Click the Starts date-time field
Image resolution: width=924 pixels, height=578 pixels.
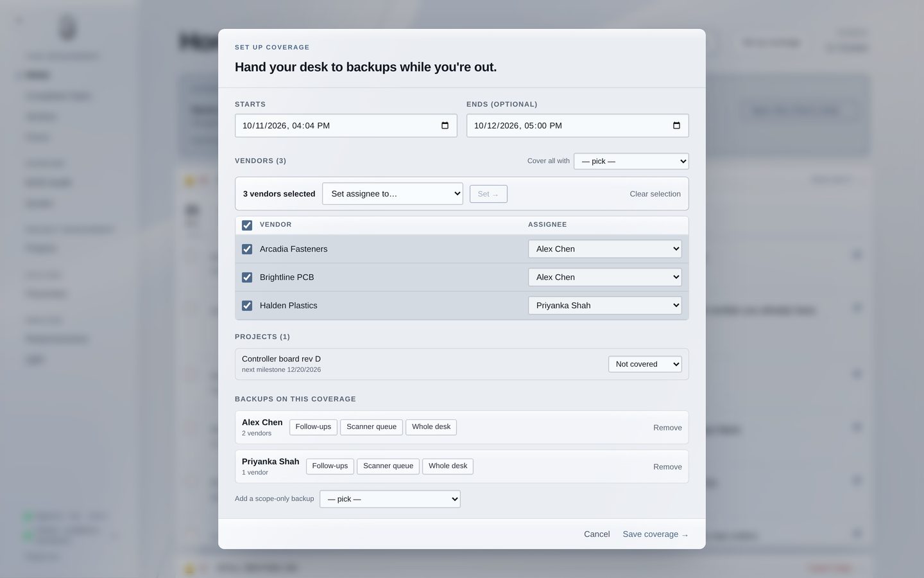coord(346,126)
